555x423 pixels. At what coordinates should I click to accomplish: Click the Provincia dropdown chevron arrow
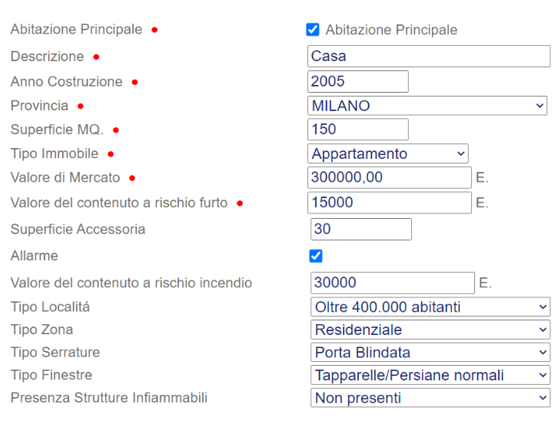[x=539, y=105]
